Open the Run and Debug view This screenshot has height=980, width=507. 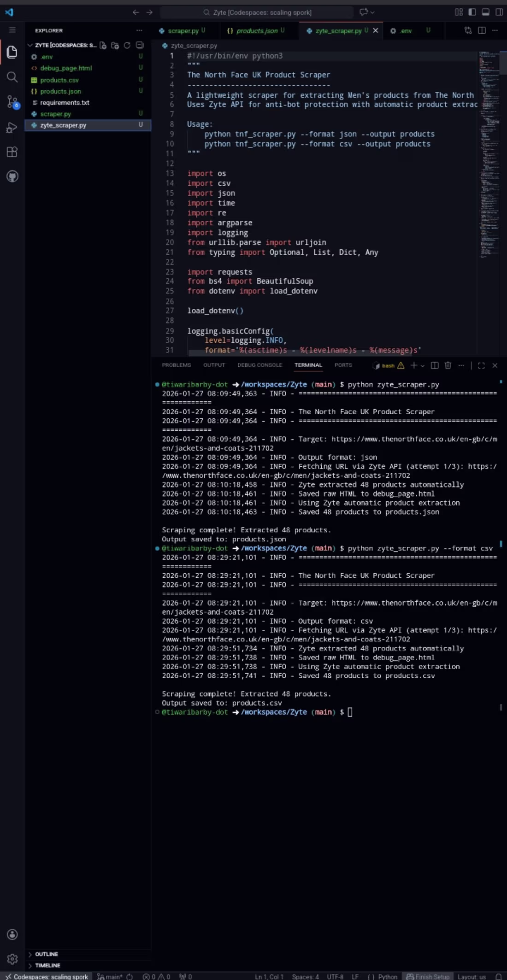click(12, 127)
